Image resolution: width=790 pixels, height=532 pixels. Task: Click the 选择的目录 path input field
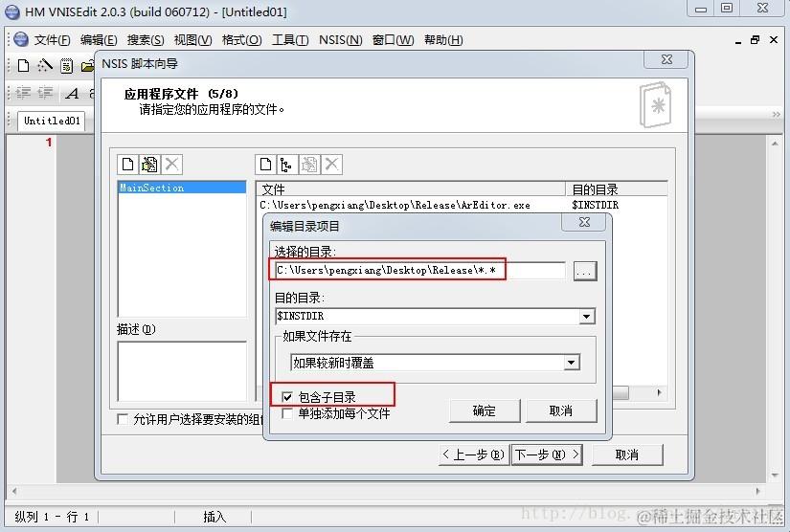[x=420, y=271]
